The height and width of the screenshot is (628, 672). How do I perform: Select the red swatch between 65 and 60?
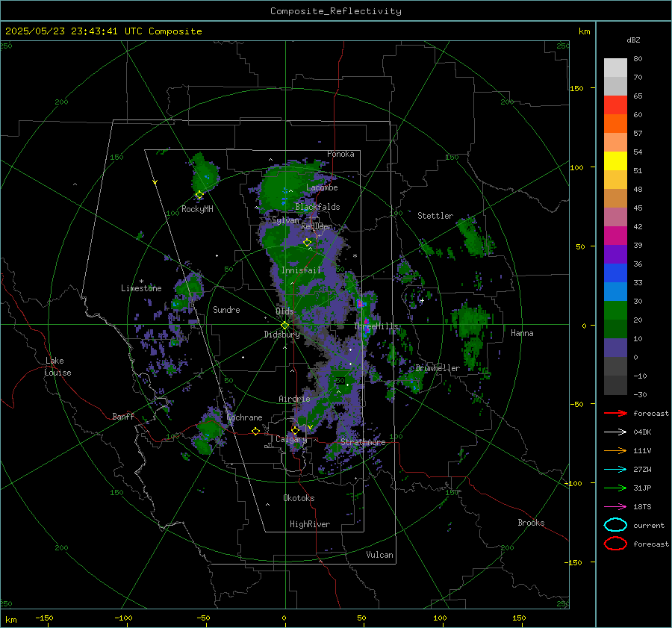pos(615,105)
